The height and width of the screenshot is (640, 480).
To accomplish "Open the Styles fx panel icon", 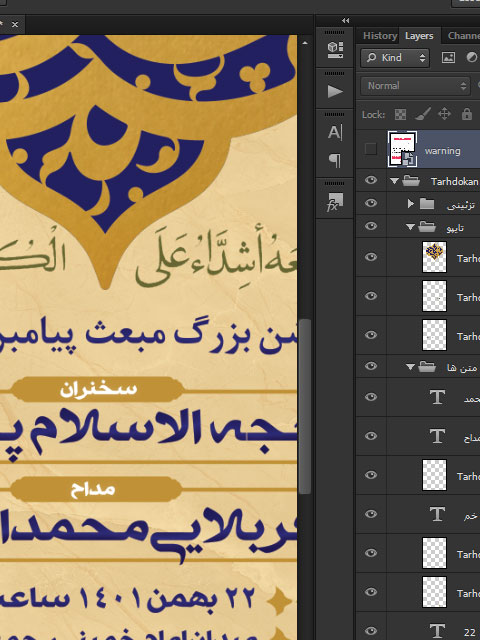I will [x=335, y=202].
